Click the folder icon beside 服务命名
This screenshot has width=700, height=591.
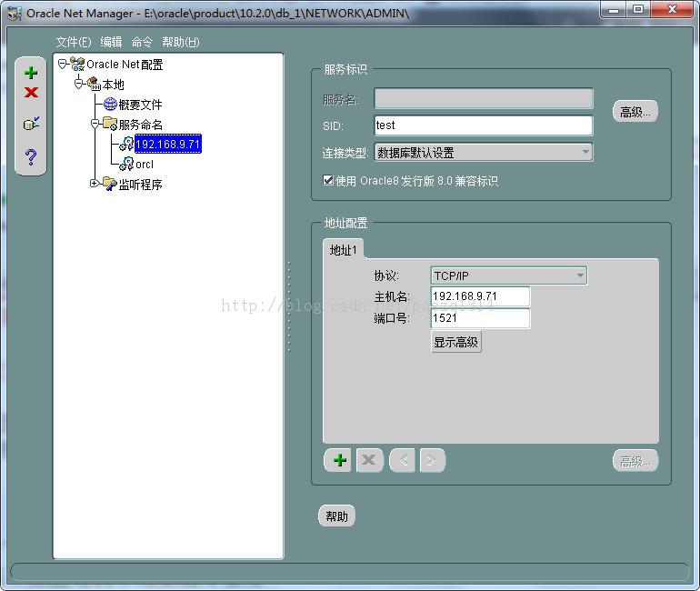pos(110,124)
